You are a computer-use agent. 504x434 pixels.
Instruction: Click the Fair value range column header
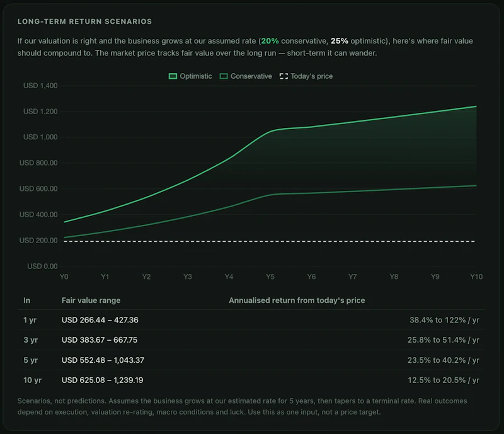91,300
